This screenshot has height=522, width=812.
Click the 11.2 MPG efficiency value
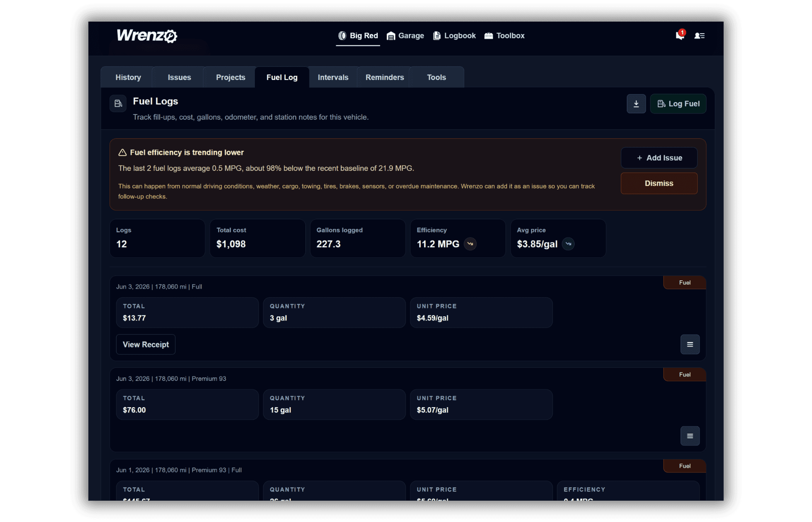[x=438, y=244]
